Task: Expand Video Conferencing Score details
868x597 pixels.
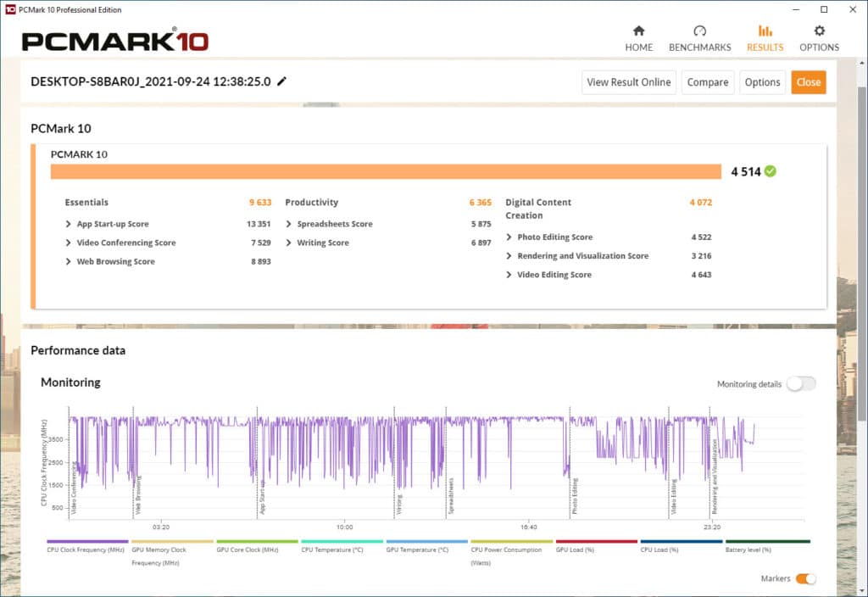Action: (68, 243)
